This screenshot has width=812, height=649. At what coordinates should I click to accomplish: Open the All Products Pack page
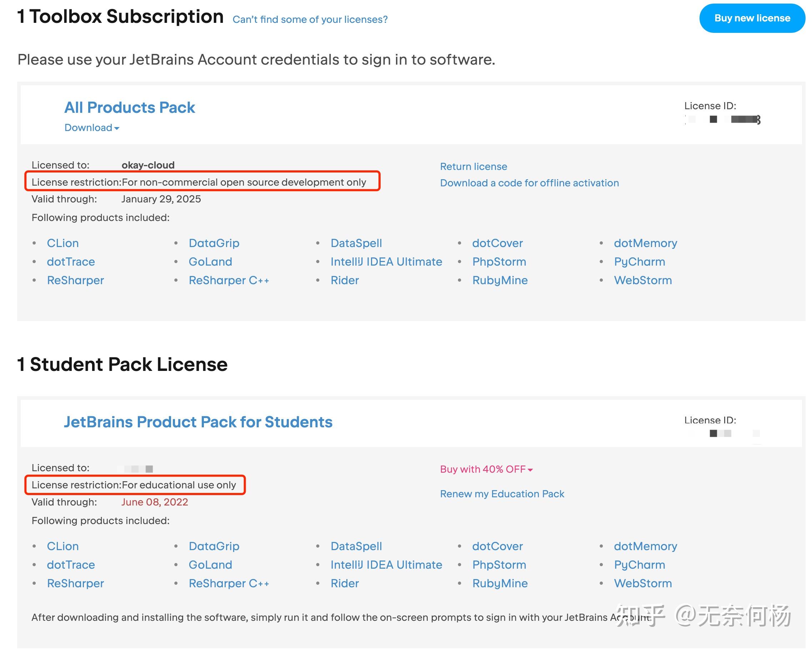130,108
